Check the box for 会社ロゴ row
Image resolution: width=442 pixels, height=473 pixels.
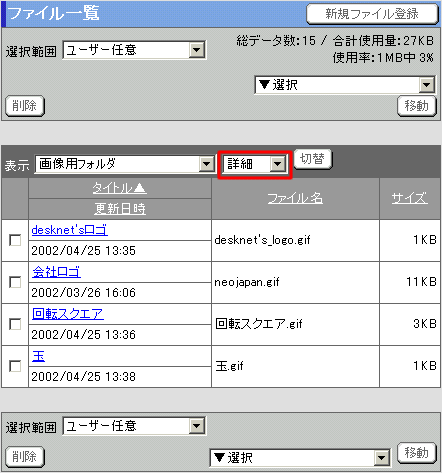tap(15, 282)
